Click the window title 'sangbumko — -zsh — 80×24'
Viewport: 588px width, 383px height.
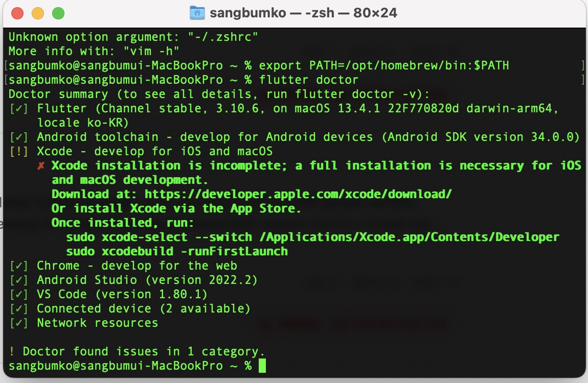(303, 13)
